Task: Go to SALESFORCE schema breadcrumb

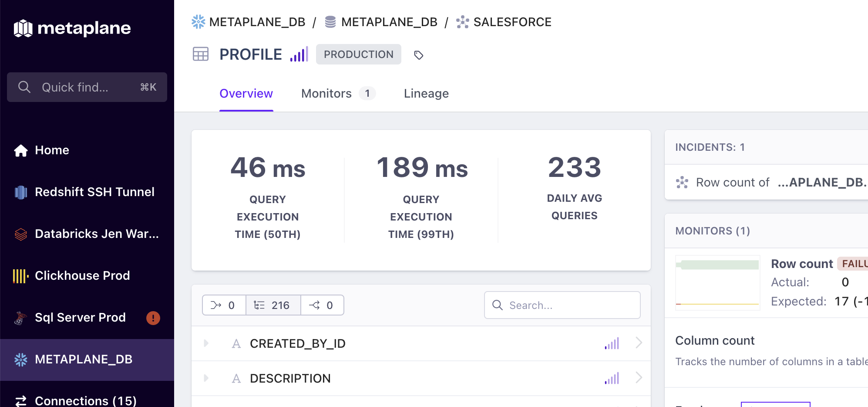Action: (x=512, y=22)
